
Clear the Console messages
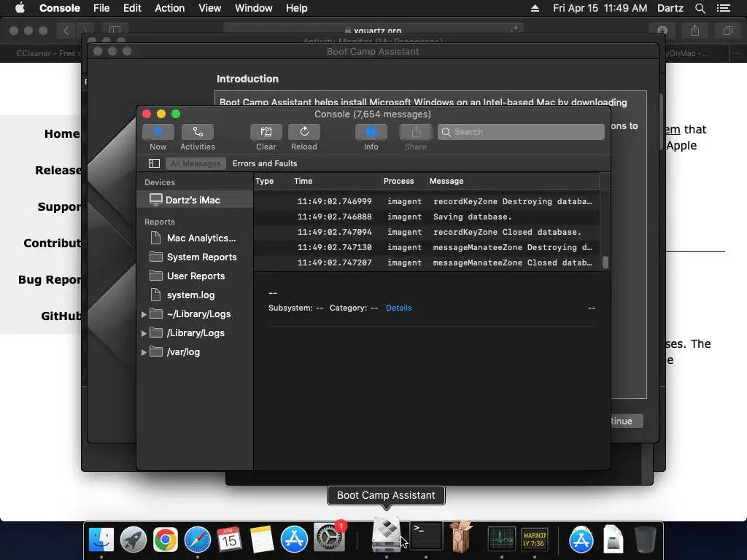[266, 132]
